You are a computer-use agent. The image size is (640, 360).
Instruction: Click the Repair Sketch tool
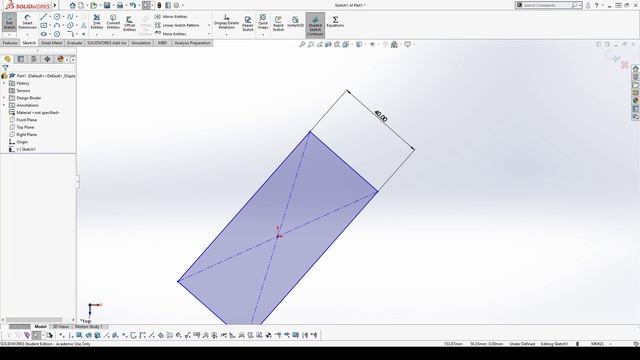coord(248,23)
